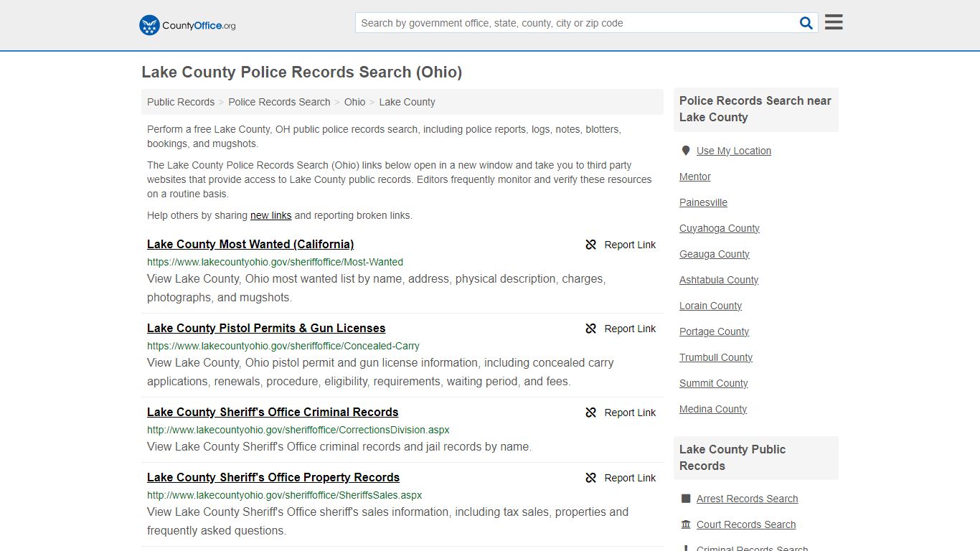Open the hamburger menu icon
The width and height of the screenshot is (980, 551).
834,22
